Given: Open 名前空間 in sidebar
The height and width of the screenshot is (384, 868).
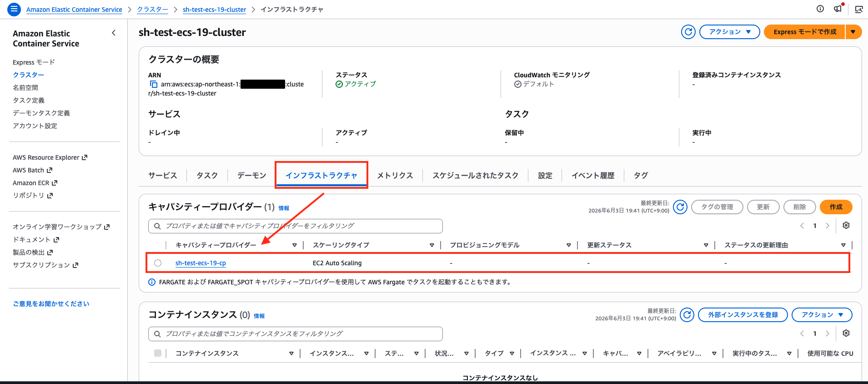Looking at the screenshot, I should [25, 88].
